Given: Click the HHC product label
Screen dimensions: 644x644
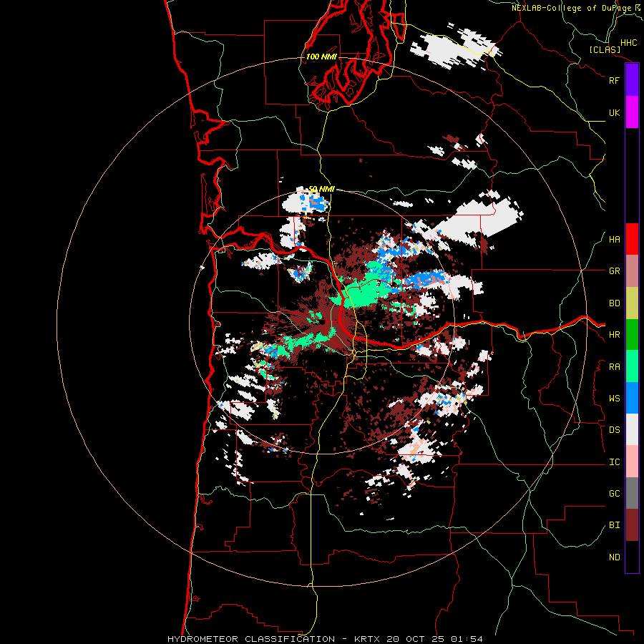Looking at the screenshot, I should tap(628, 43).
